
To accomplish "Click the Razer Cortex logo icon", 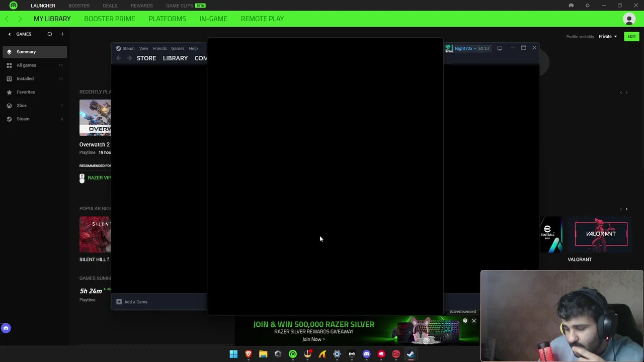I will (14, 6).
